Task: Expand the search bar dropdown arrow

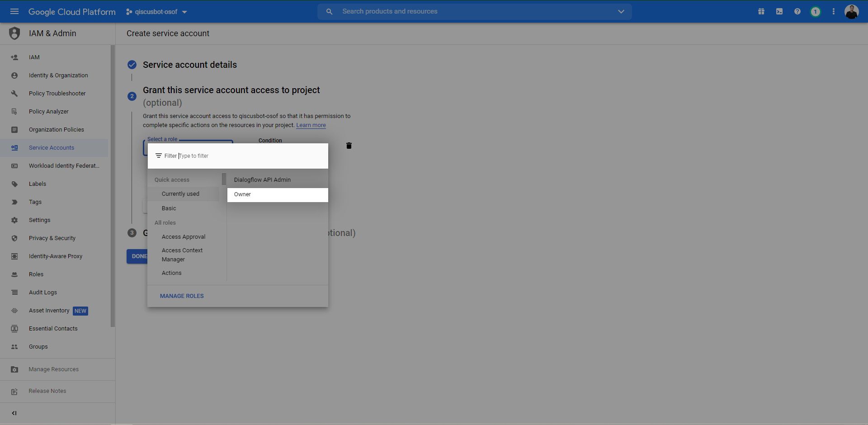Action: point(621,12)
